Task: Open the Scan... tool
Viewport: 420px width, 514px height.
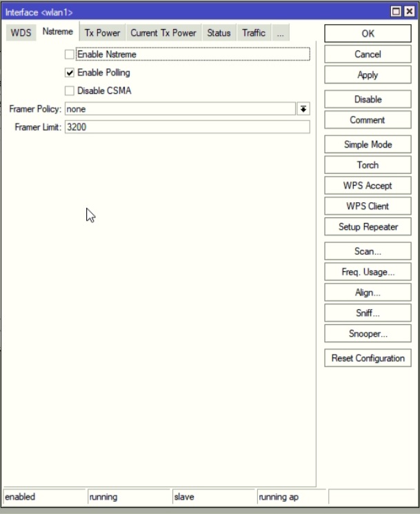Action: pos(368,251)
